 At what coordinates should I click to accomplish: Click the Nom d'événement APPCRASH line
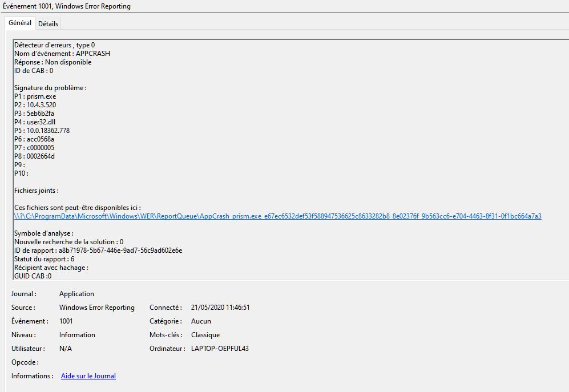(62, 54)
